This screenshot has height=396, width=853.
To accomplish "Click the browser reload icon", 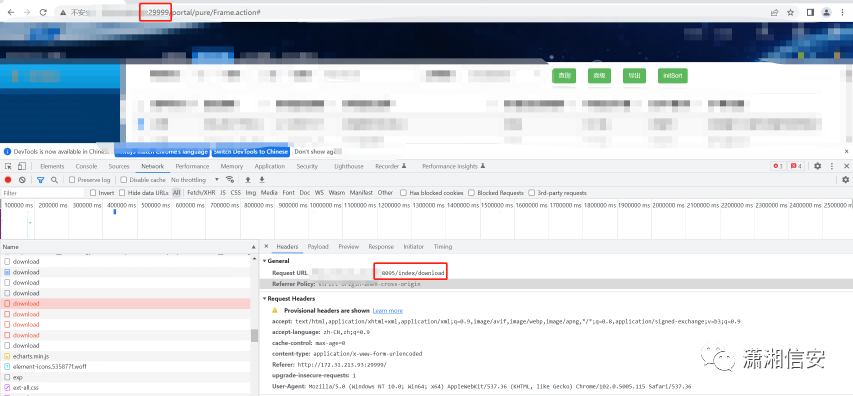I will click(43, 12).
